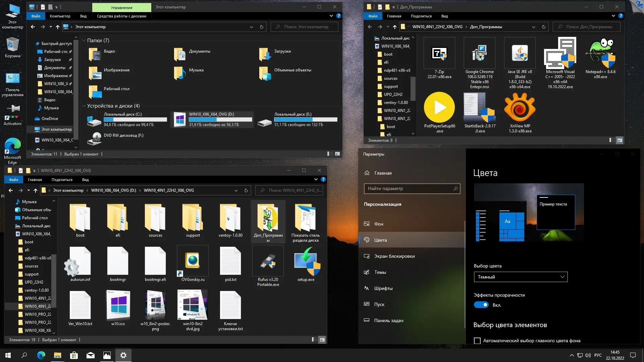The height and width of the screenshot is (362, 644).
Task: Collapse the Папки (7) section
Action: click(x=84, y=41)
